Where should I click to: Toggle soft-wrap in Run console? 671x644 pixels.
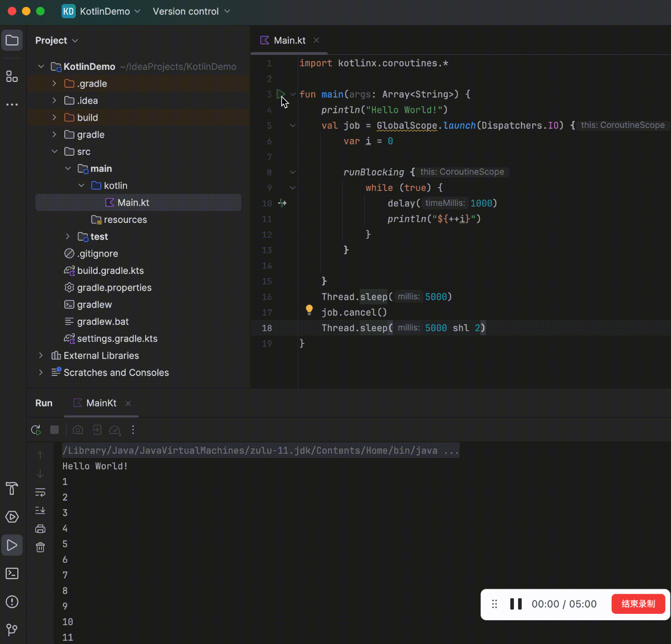tap(40, 492)
